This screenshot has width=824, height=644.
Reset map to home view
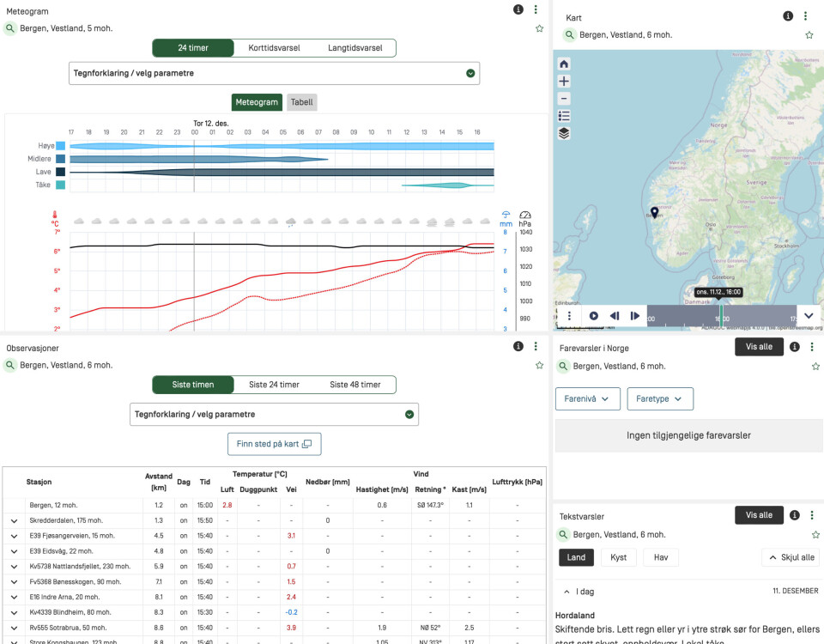coord(564,64)
